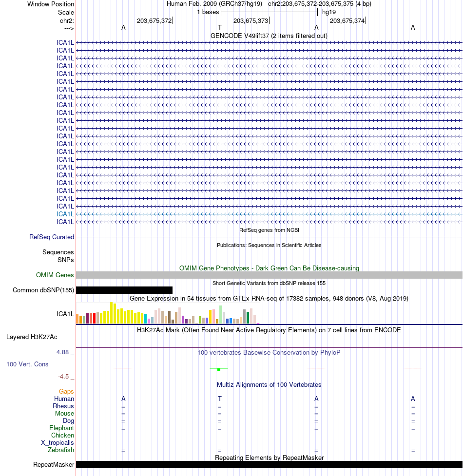Click the Chicken alignment row label

coord(62,436)
